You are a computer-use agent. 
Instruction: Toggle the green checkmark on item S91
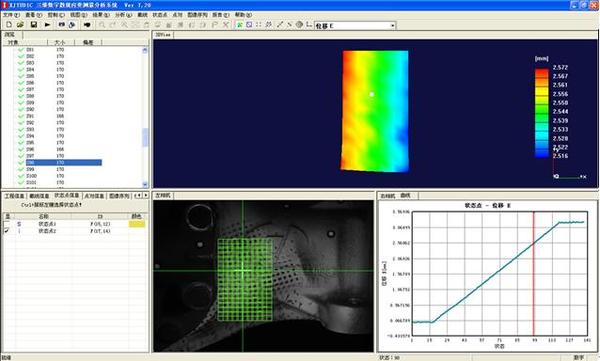click(21, 116)
